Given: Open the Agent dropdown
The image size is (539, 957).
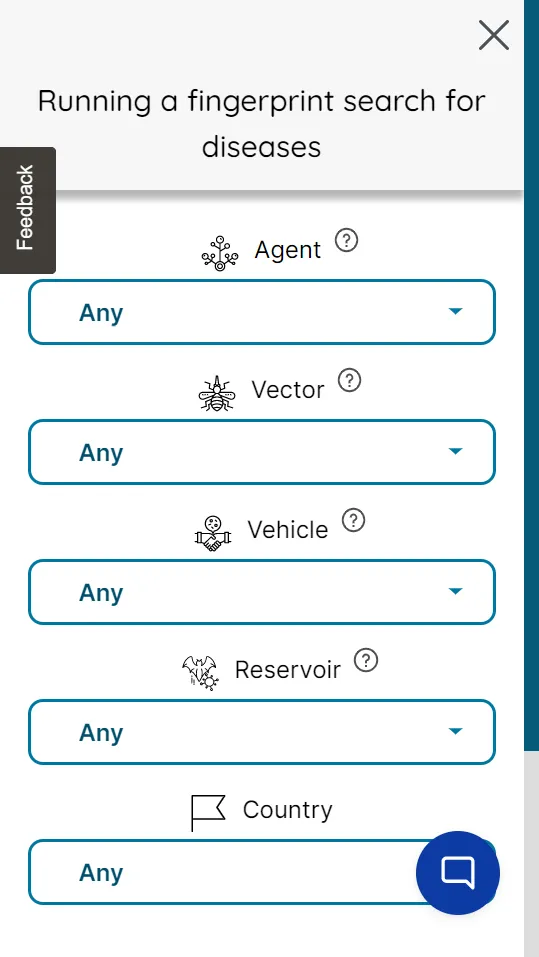Looking at the screenshot, I should (262, 312).
